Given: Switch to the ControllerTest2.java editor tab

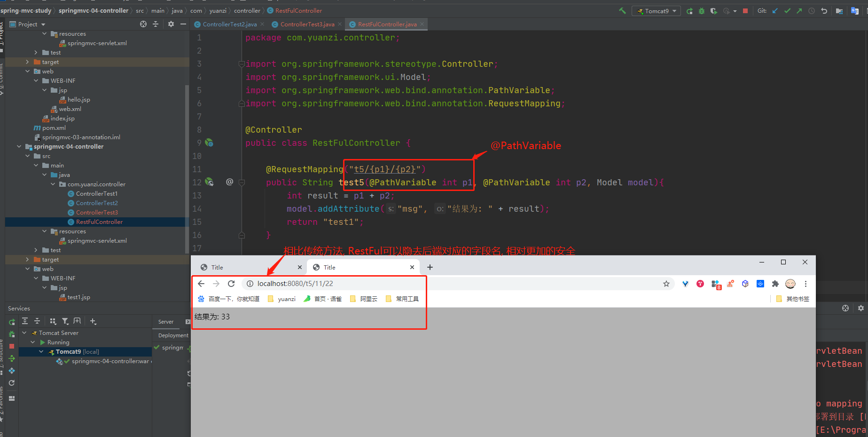Looking at the screenshot, I should [x=230, y=24].
